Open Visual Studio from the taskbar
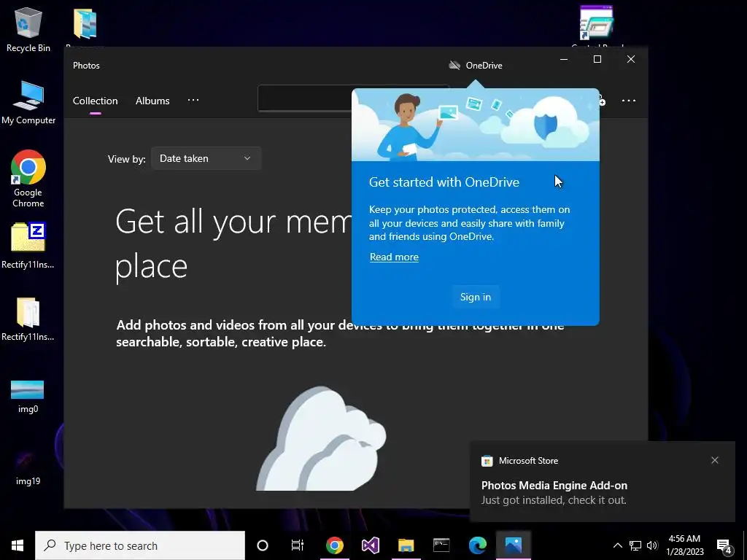The width and height of the screenshot is (747, 560). point(370,545)
